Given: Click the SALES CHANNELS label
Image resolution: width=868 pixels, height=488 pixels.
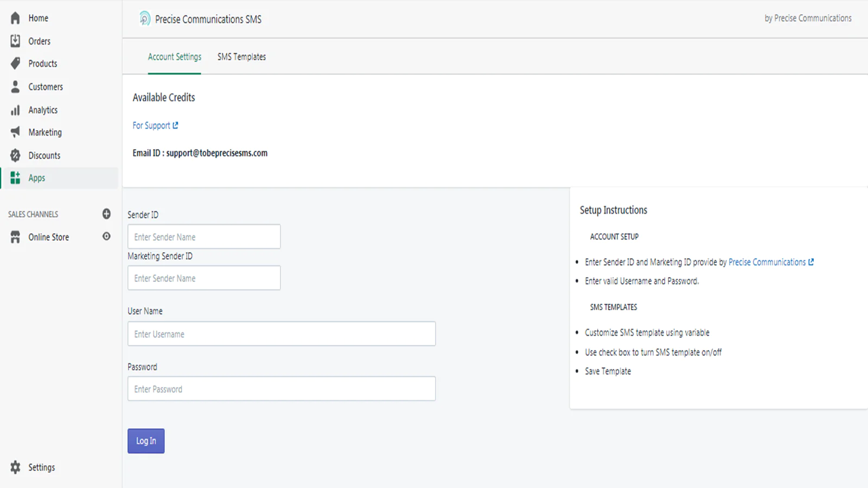Looking at the screenshot, I should click(33, 214).
